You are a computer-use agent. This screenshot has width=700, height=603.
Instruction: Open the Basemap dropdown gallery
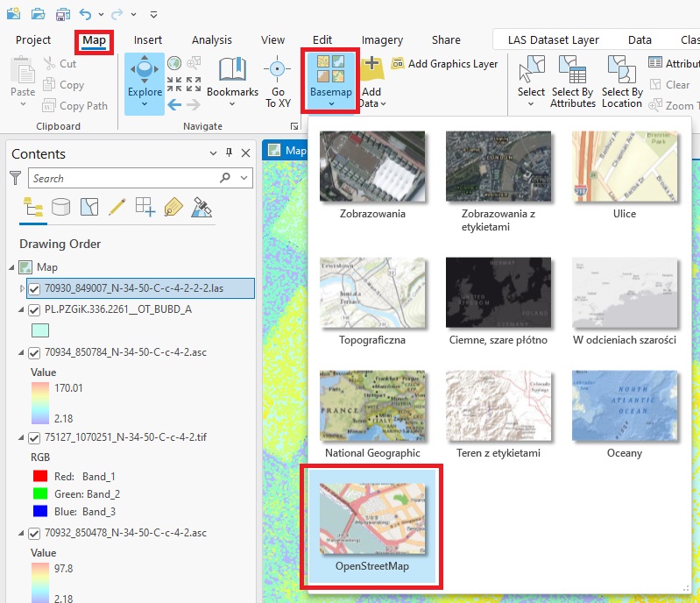330,81
